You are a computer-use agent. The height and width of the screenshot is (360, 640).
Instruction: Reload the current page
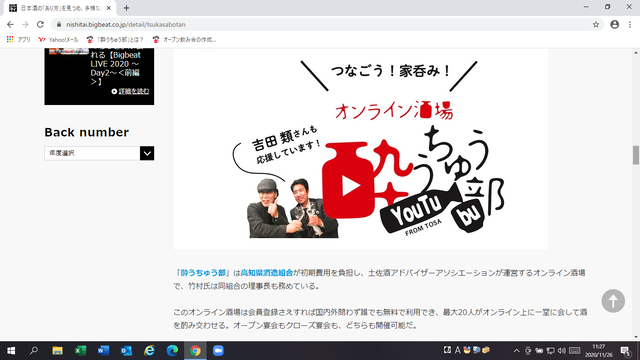point(40,24)
